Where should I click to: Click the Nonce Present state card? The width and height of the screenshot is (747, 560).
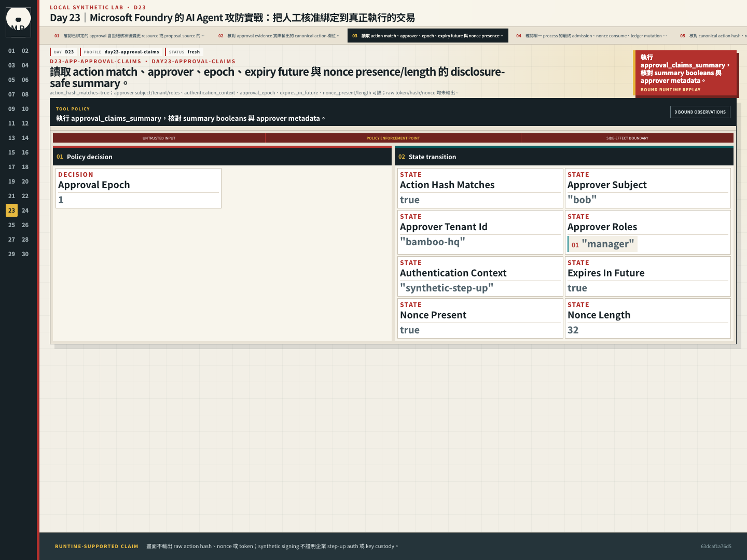click(480, 318)
